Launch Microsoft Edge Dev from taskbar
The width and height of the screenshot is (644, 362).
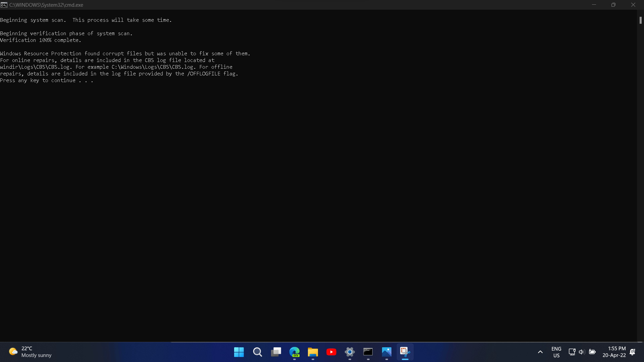pyautogui.click(x=294, y=352)
